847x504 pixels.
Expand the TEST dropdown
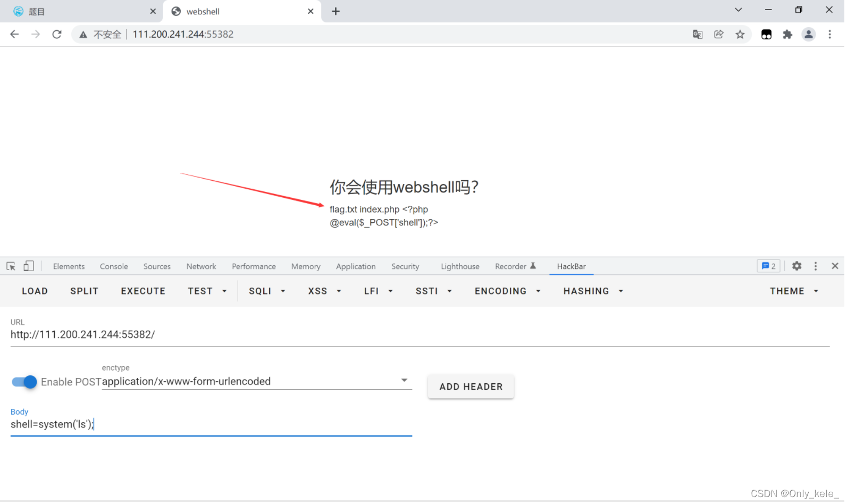(207, 291)
